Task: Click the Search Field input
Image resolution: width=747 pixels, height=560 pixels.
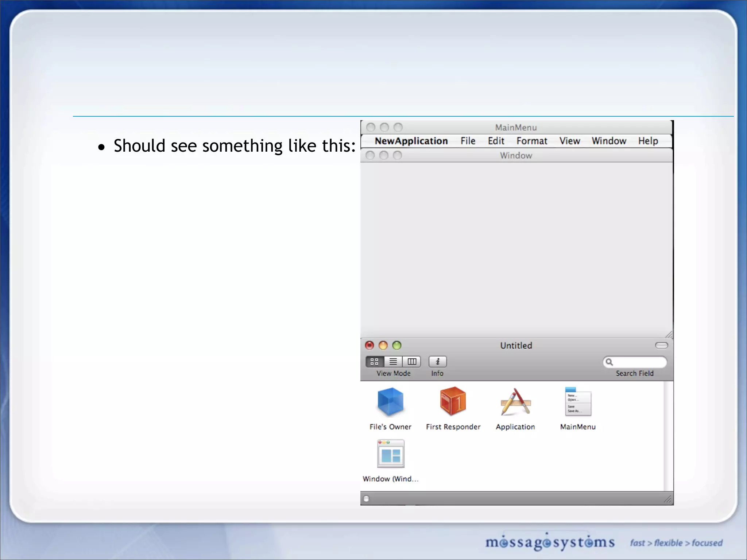Action: point(639,362)
